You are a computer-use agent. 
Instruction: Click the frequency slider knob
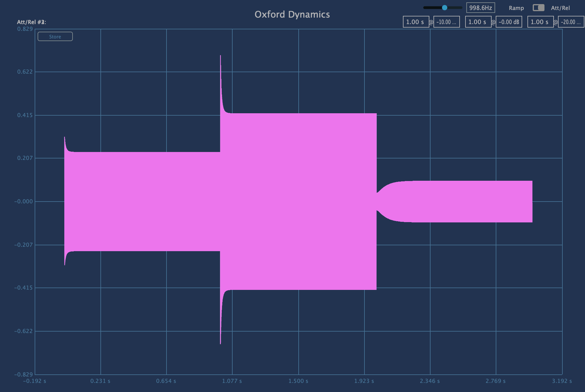coord(445,8)
